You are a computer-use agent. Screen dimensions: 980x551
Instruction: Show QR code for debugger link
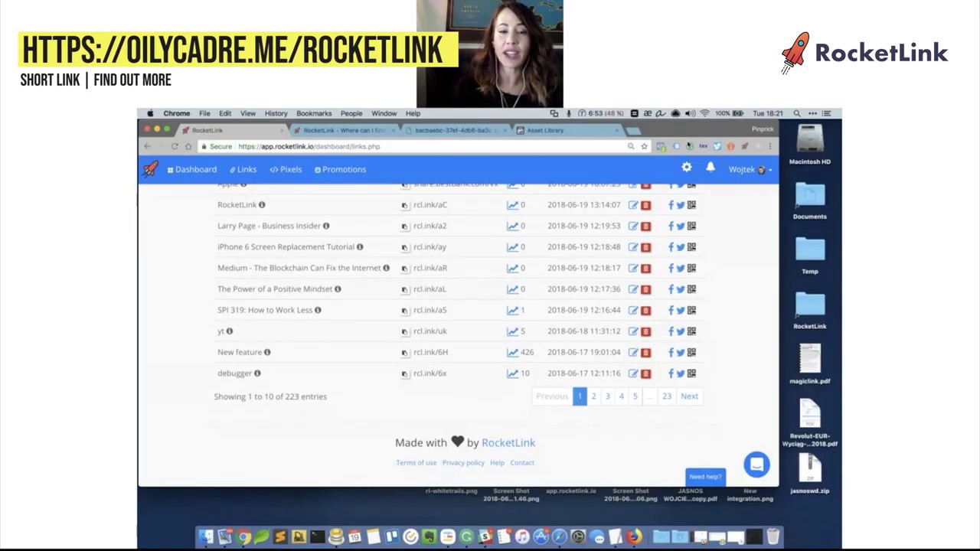point(691,373)
